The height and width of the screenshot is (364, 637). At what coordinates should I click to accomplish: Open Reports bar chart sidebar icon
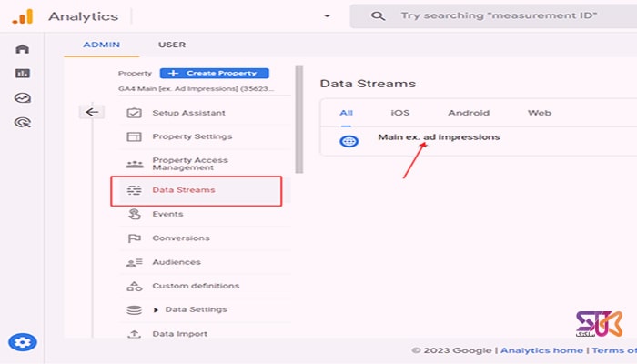23,74
